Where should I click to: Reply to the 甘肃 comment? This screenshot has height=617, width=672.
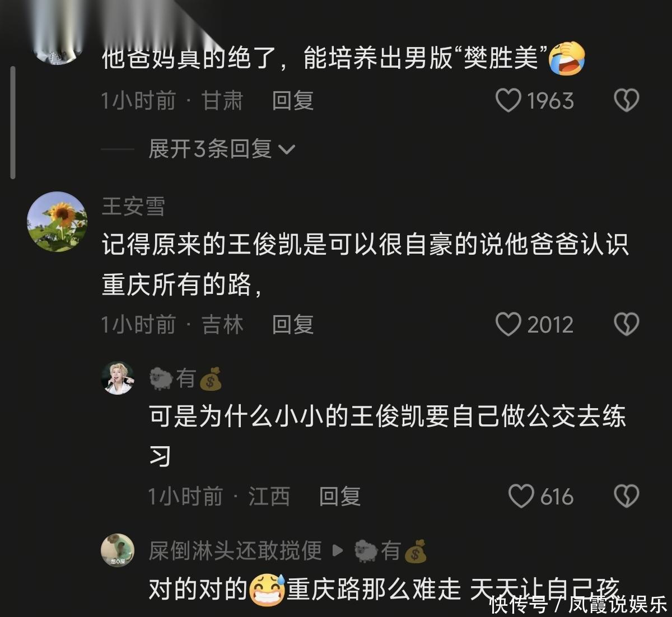(292, 101)
